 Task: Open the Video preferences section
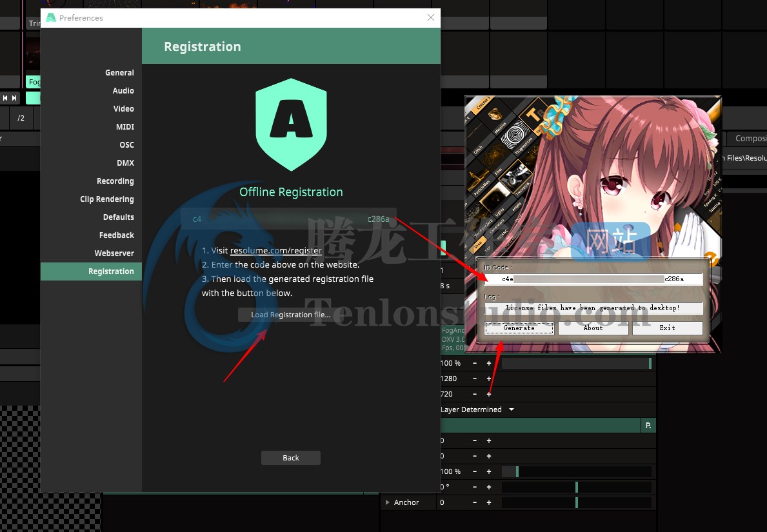click(x=123, y=108)
